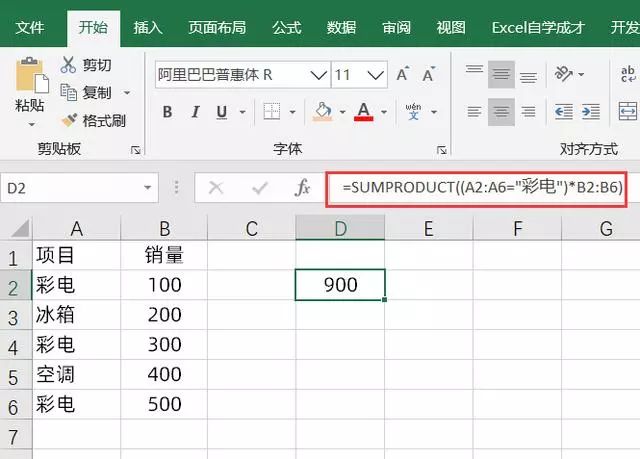The width and height of the screenshot is (640, 459).
Task: Align text right
Action: [528, 111]
